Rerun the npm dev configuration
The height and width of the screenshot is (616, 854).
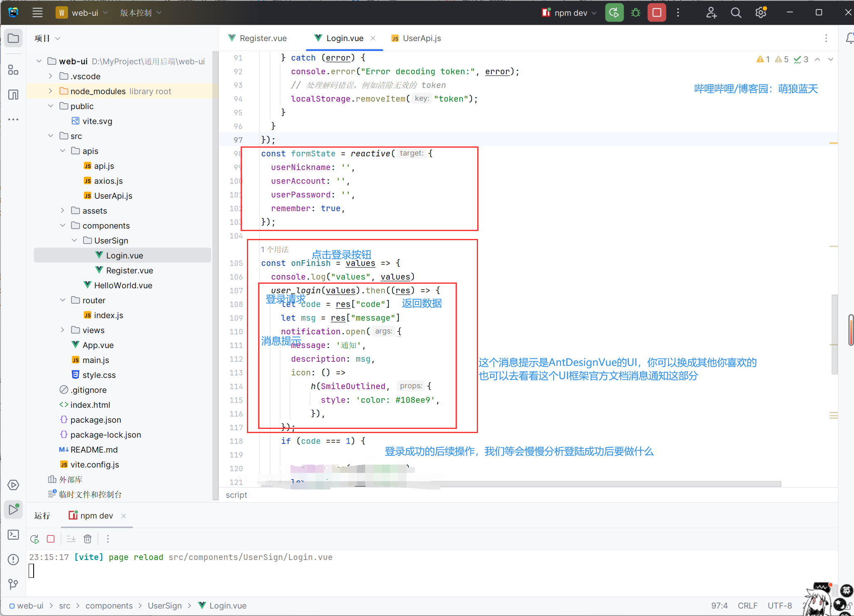(x=614, y=13)
